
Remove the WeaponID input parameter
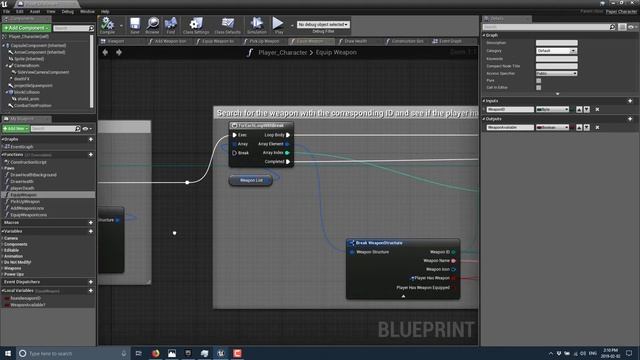[597, 109]
